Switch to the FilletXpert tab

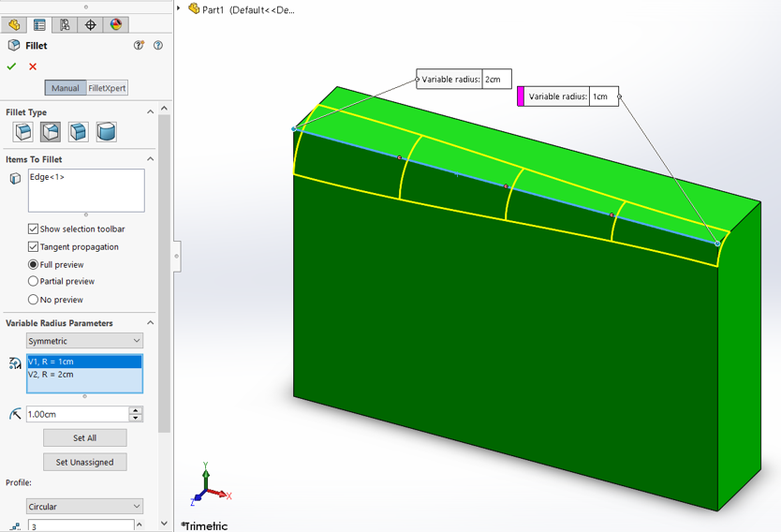[x=107, y=88]
